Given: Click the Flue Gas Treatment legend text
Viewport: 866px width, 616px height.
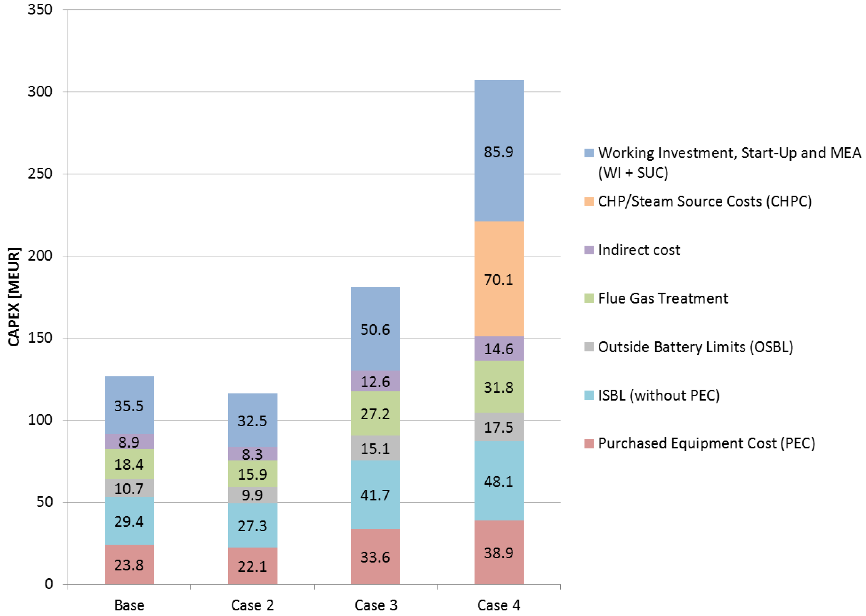Looking at the screenshot, I should (663, 298).
